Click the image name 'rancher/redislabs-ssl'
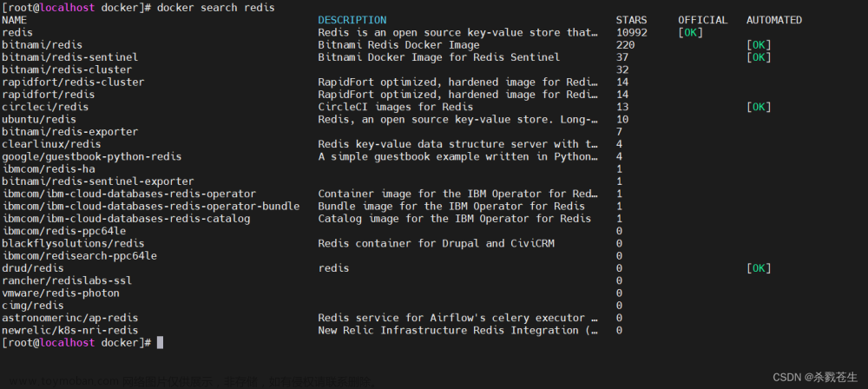Viewport: 868px width, 389px height. (67, 281)
